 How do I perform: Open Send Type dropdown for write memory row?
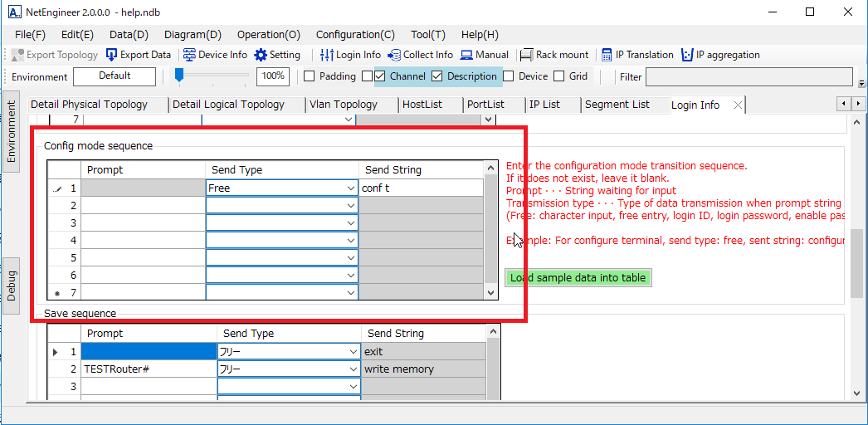point(353,369)
